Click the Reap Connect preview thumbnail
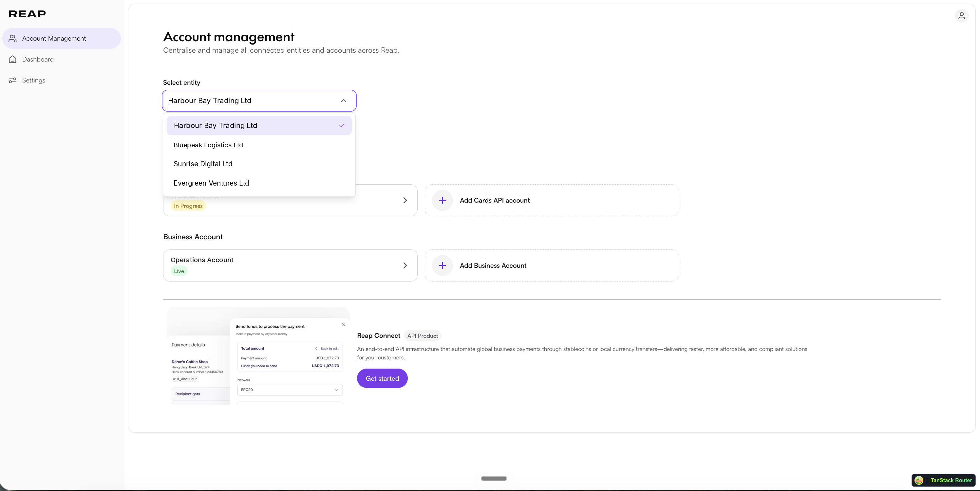The height and width of the screenshot is (491, 980). 258,355
